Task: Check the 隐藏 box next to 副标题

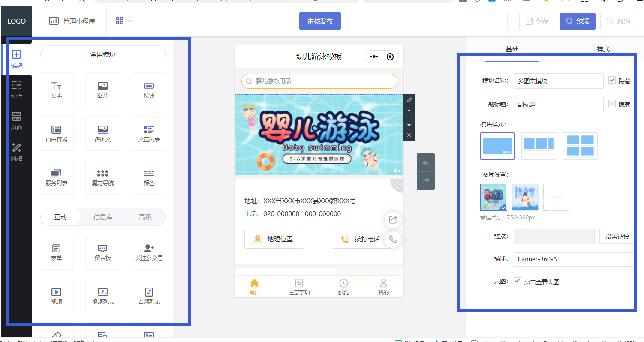Action: 613,104
